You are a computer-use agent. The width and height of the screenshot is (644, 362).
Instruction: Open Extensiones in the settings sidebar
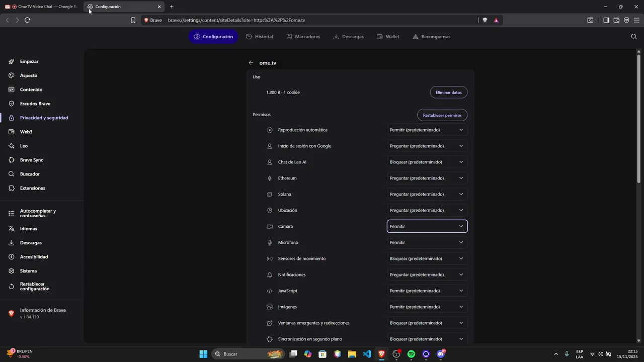coord(33,188)
